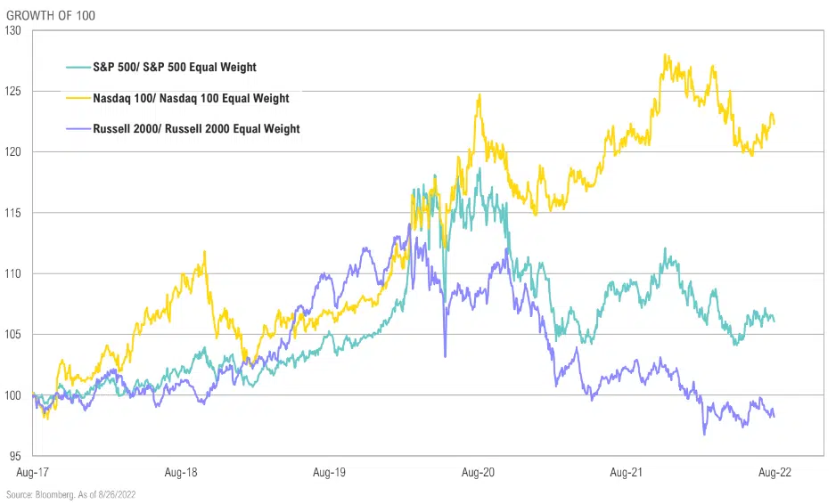Click the 100 y-axis baseline value

[12, 394]
